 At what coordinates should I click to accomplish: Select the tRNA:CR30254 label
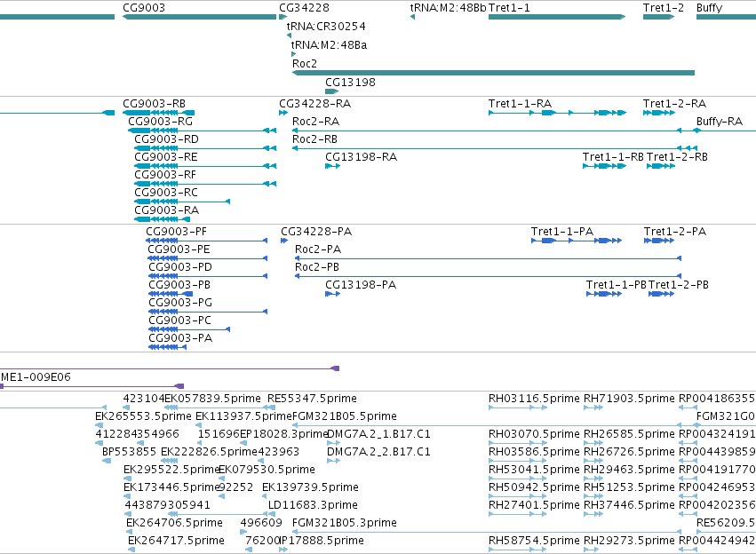[326, 27]
